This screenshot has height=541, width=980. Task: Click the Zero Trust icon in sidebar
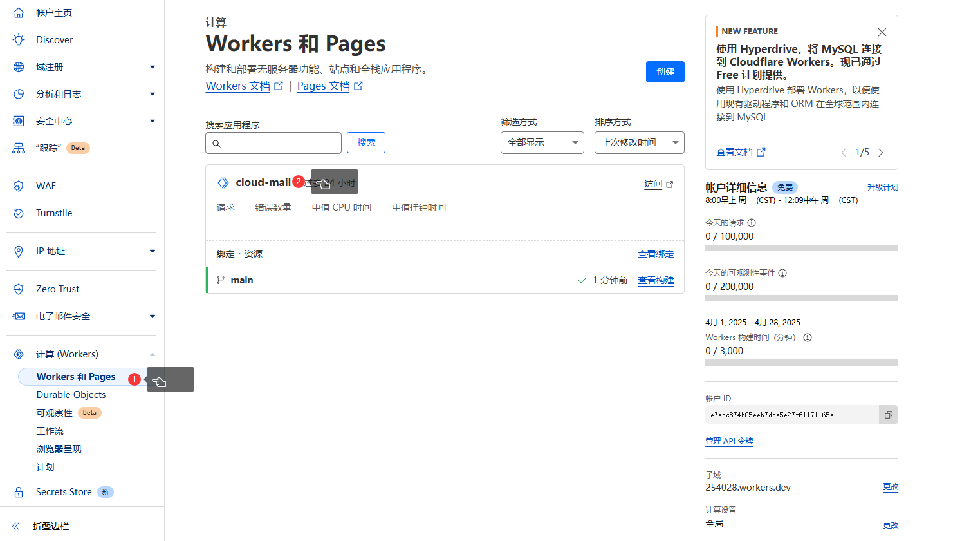coord(18,289)
